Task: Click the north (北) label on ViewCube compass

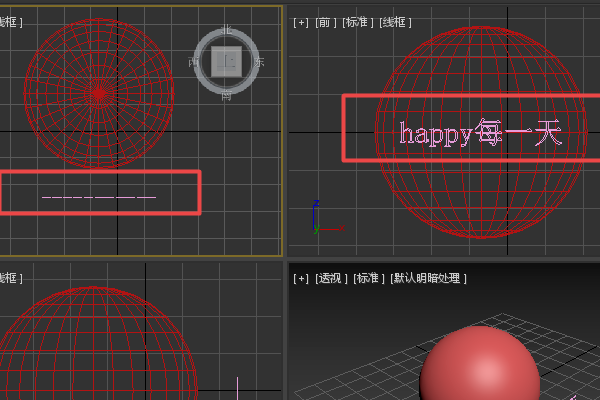Action: [x=227, y=30]
